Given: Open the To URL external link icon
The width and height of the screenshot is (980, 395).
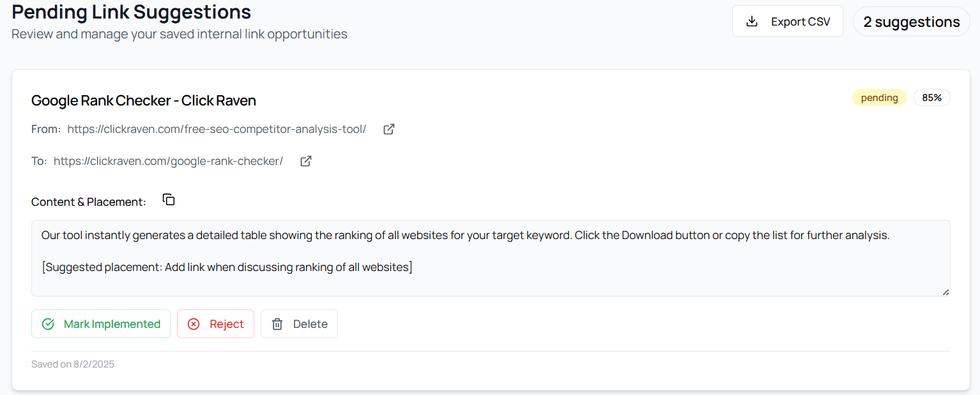Looking at the screenshot, I should pos(306,161).
